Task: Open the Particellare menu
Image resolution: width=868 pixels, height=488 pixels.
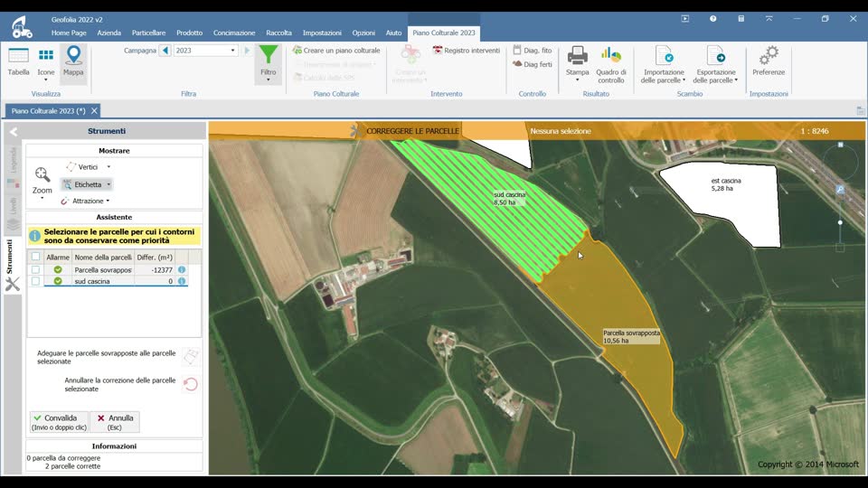Action: click(x=148, y=33)
